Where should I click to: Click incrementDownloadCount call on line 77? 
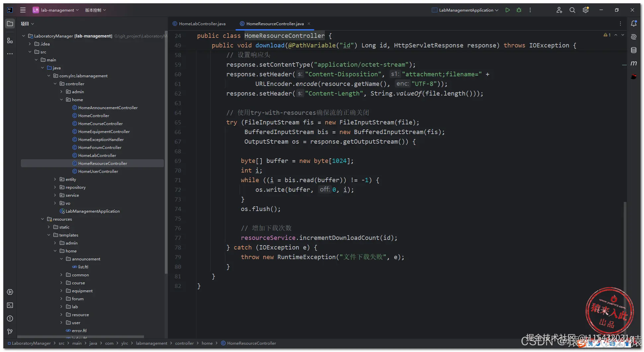point(339,238)
